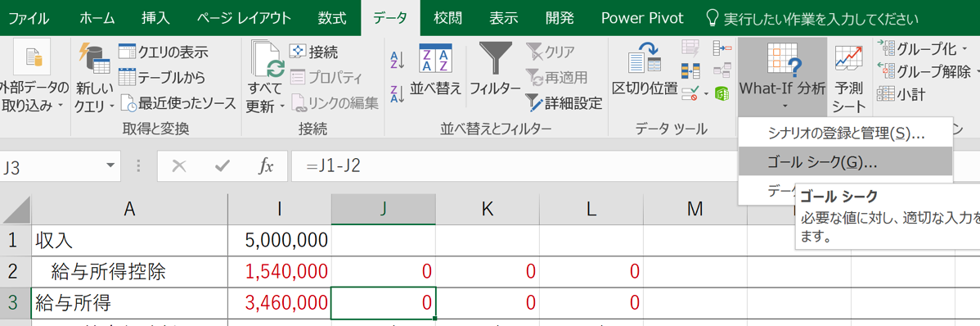Click the Flash Fill icon

click(x=691, y=48)
